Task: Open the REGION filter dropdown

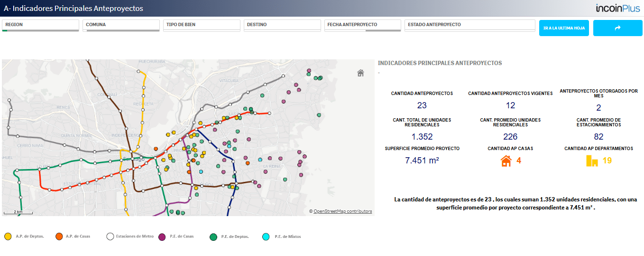Action: pos(40,26)
